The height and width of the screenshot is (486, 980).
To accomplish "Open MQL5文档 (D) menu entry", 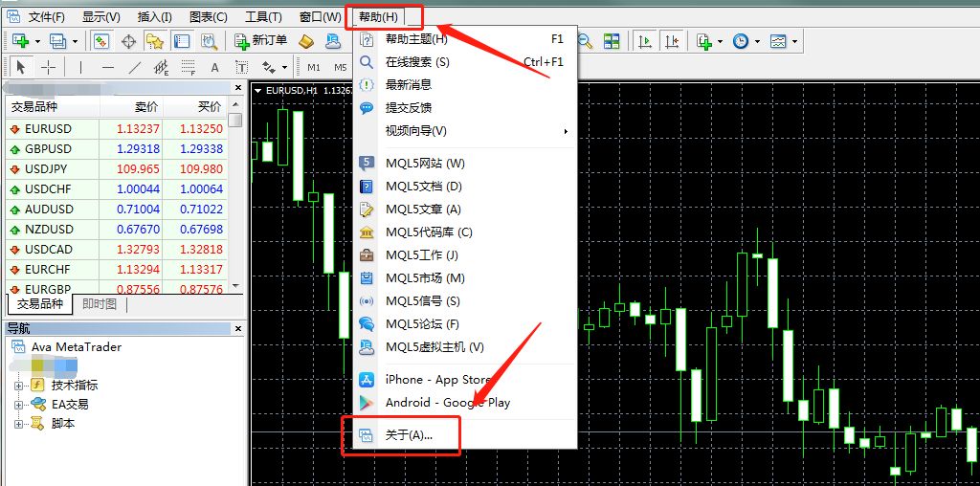I will (464, 187).
